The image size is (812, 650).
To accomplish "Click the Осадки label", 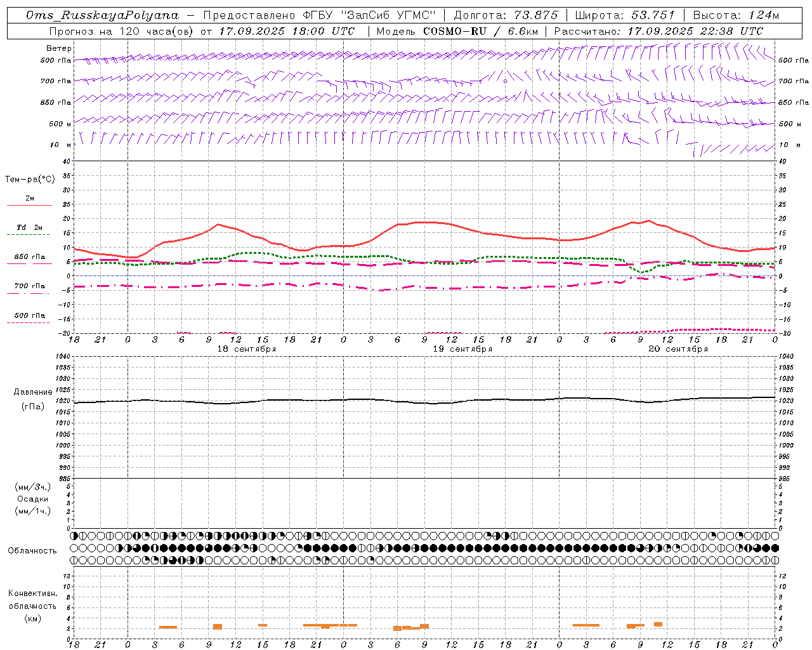I will coord(33,499).
